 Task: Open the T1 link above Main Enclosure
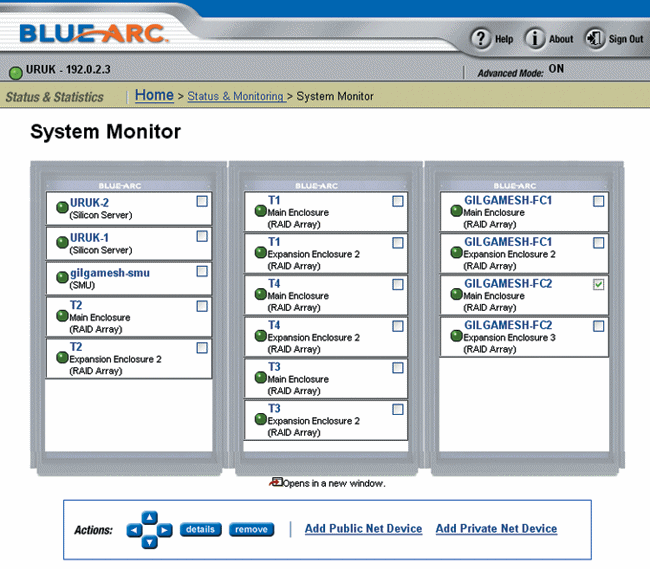pos(274,201)
